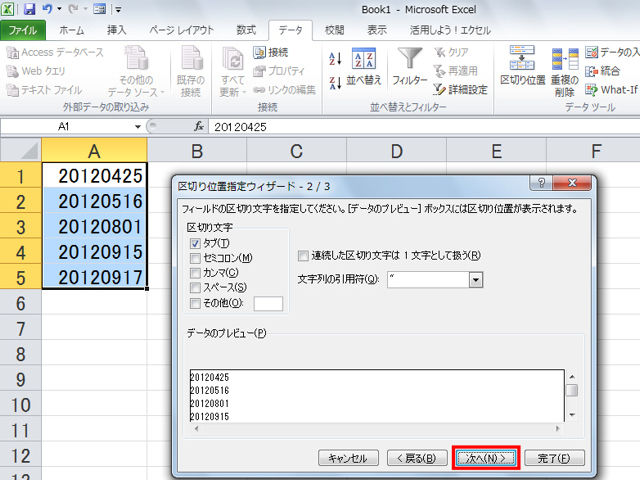Enable the カンマ(C) checkbox
640x480 pixels.
(195, 273)
